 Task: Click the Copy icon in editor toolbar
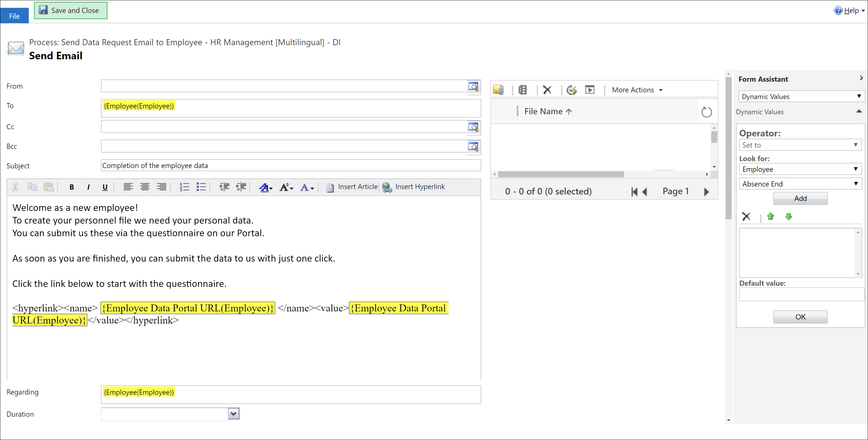[32, 187]
